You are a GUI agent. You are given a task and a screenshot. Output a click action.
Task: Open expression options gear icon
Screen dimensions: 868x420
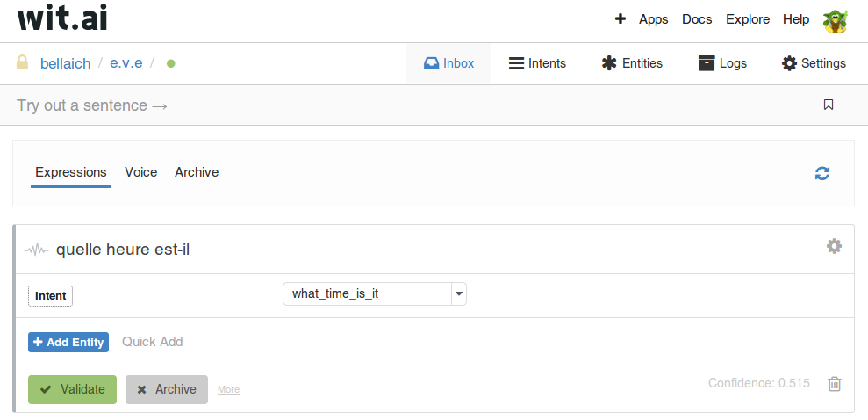pyautogui.click(x=835, y=246)
